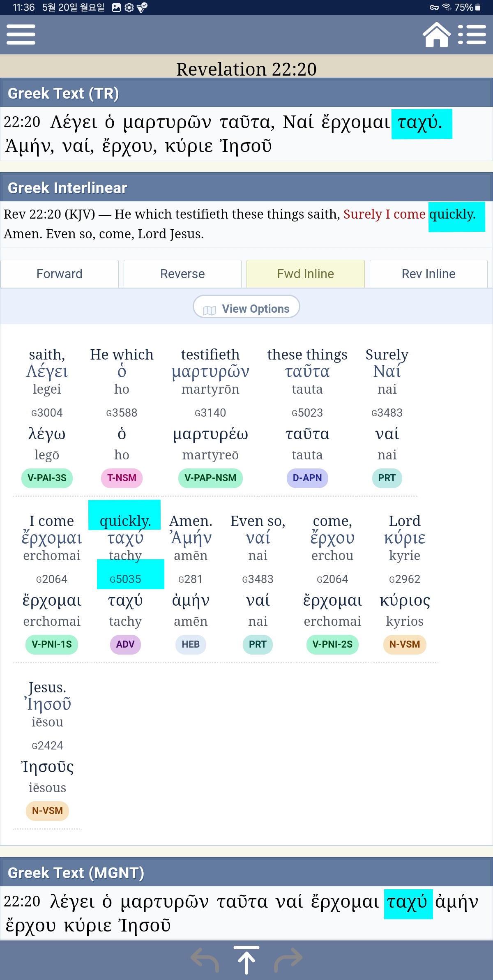Open Strong's G3483 under Surely
493x980 pixels.
(x=387, y=413)
